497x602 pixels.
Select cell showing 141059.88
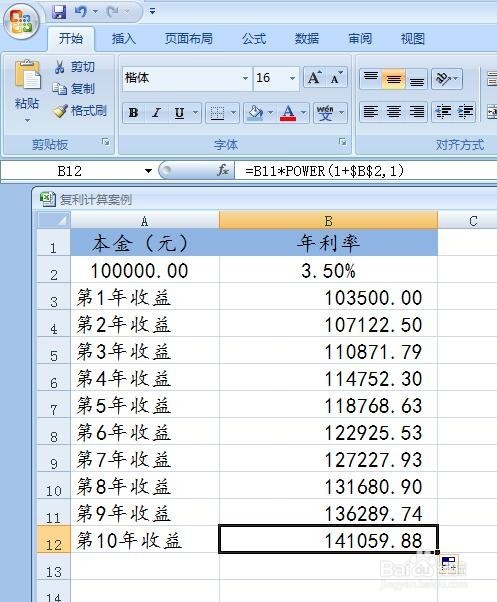pyautogui.click(x=328, y=540)
